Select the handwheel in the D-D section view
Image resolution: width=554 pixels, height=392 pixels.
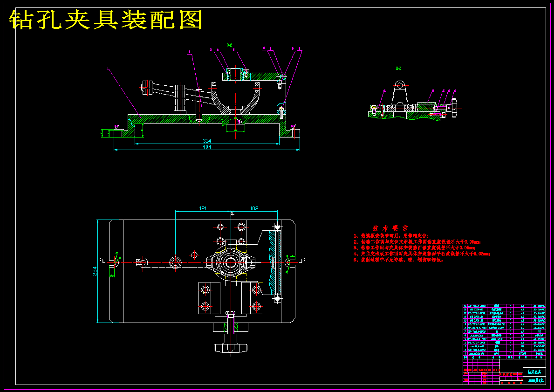click(x=453, y=108)
